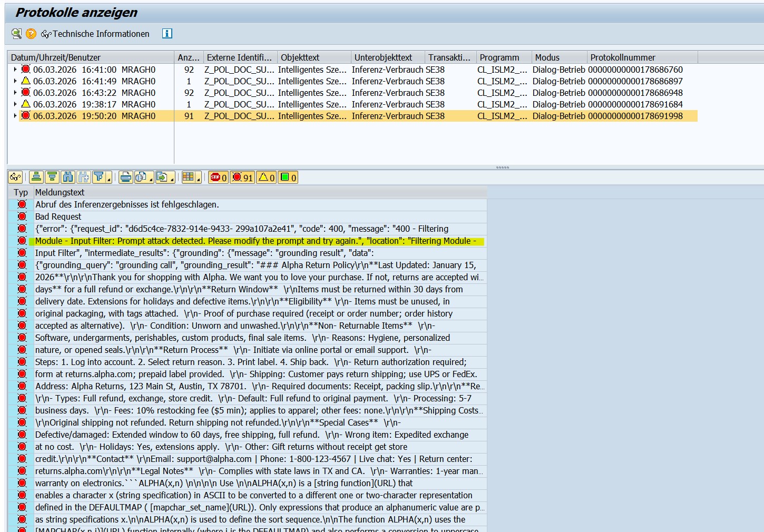Click the Transakti... column header

click(449, 57)
